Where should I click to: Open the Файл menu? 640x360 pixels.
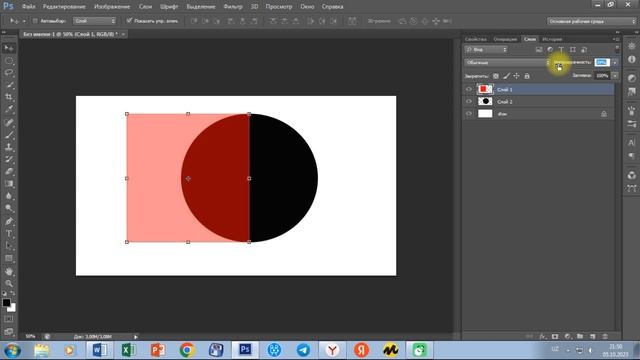click(28, 7)
